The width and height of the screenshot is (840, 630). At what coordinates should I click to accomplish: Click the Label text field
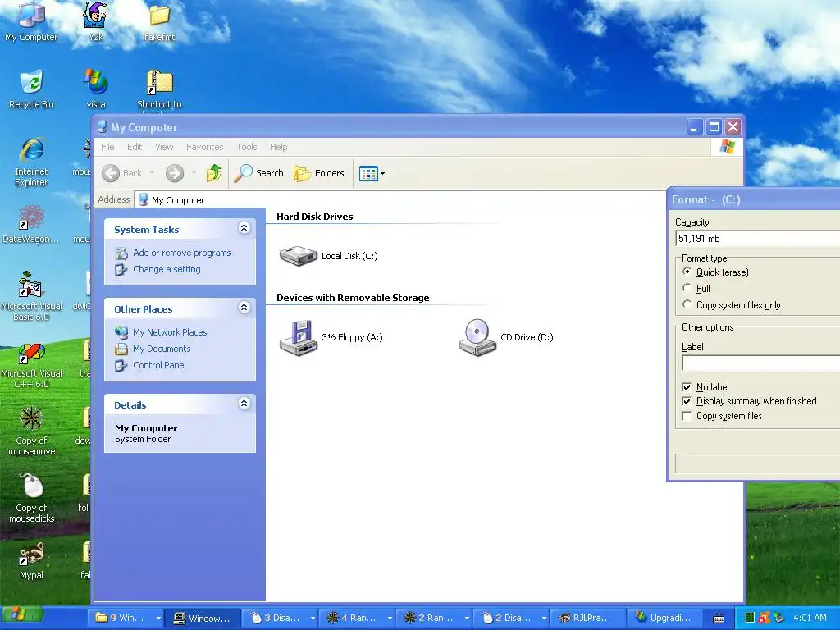coord(760,363)
